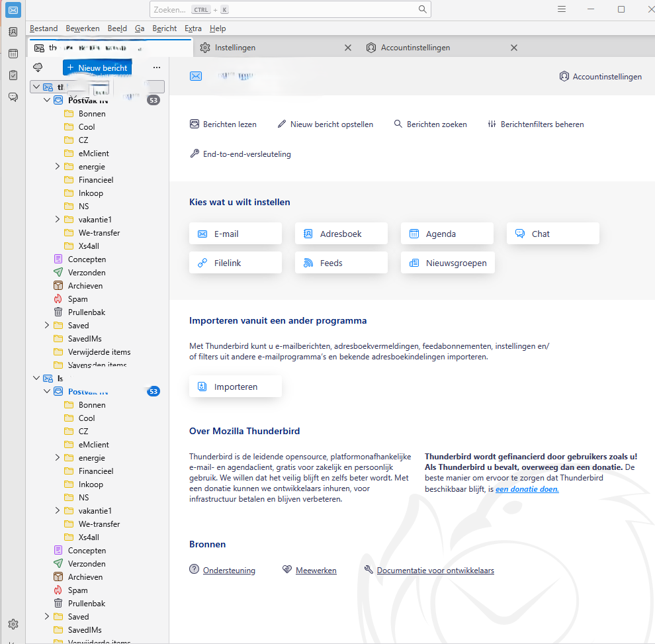Open the Calendar space icon
Image resolution: width=655 pixels, height=644 pixels.
tap(13, 54)
